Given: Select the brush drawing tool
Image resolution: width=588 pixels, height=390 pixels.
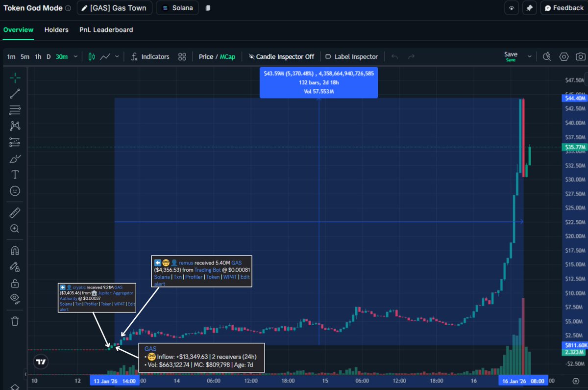Looking at the screenshot, I should pos(15,158).
